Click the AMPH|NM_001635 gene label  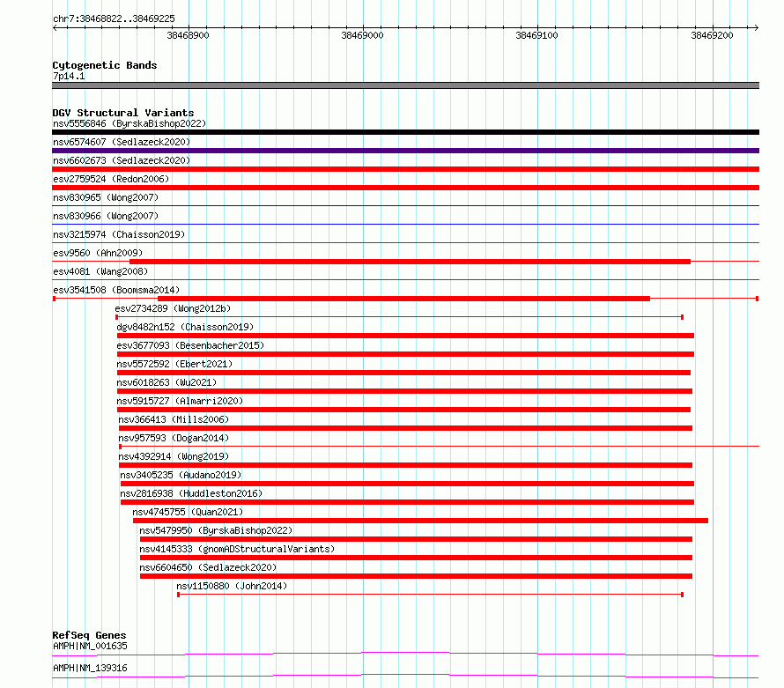point(90,646)
